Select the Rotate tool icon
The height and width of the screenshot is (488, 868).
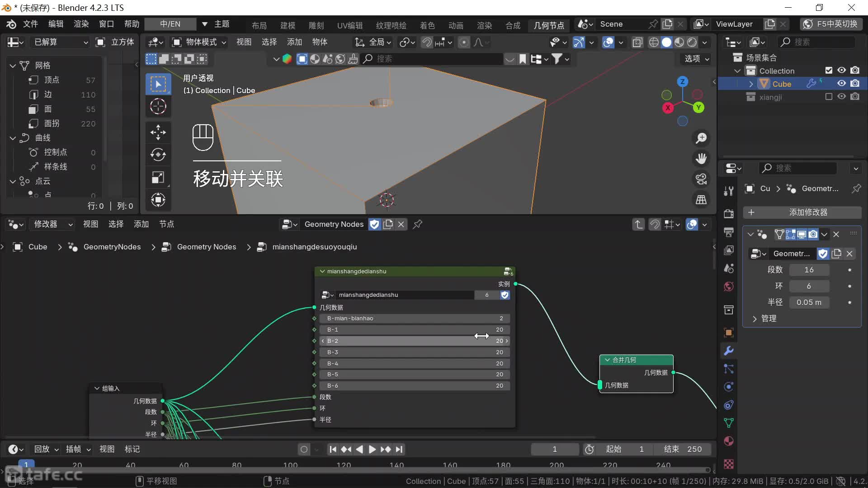[x=158, y=155]
